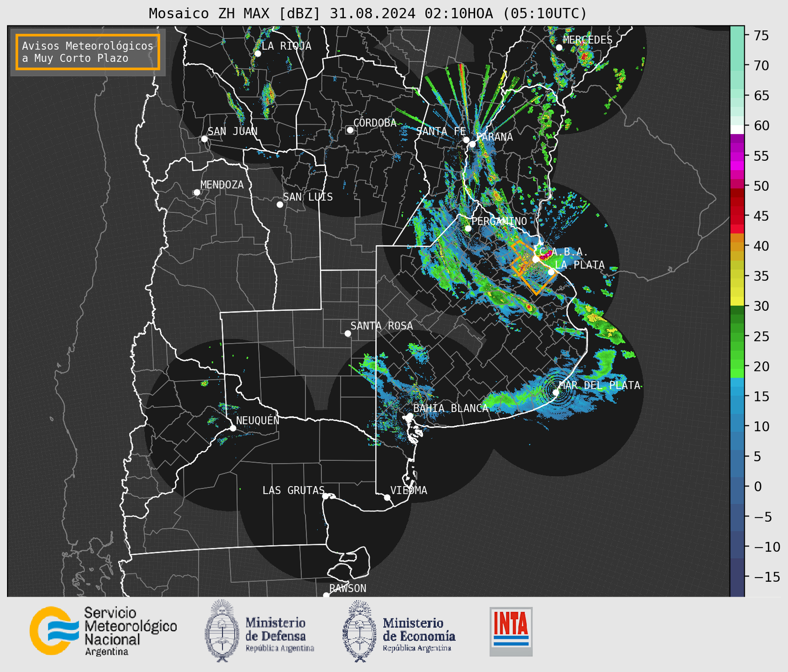
Task: Click the Ministerio de Economía emblem
Action: pyautogui.click(x=359, y=631)
